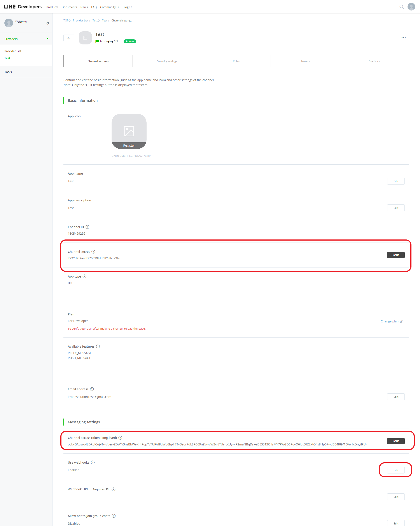The width and height of the screenshot is (420, 526).
Task: Open sidebar settings gear icon
Action: tap(48, 23)
